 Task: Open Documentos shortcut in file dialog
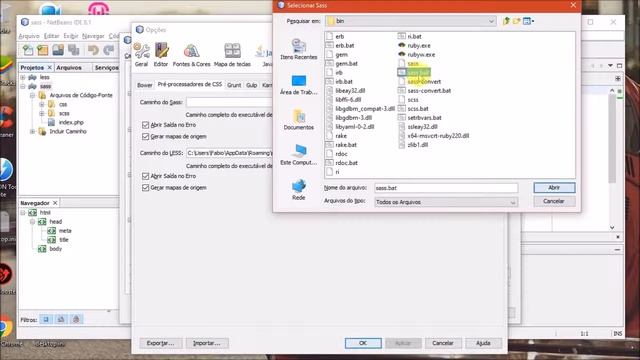click(299, 120)
